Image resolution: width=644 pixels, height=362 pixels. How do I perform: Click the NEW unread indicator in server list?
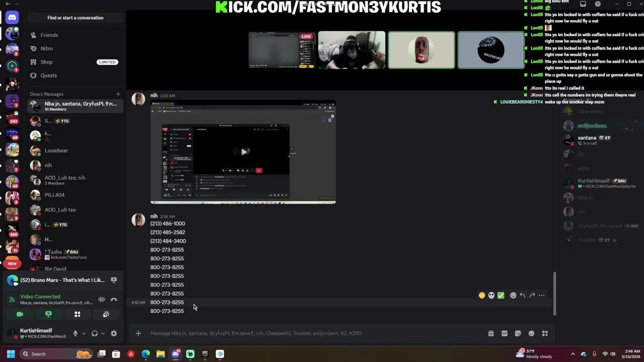12,263
